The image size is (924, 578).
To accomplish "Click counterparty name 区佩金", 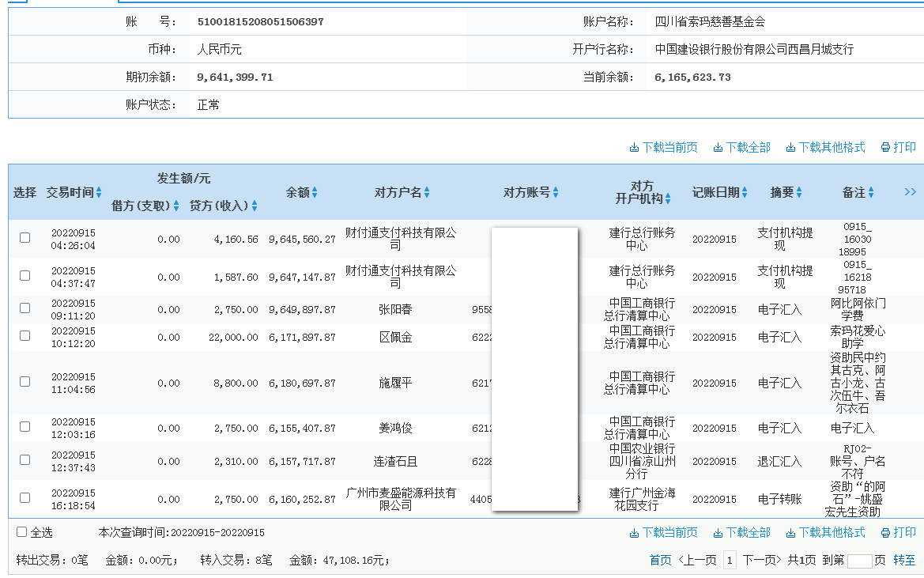I will pos(395,337).
